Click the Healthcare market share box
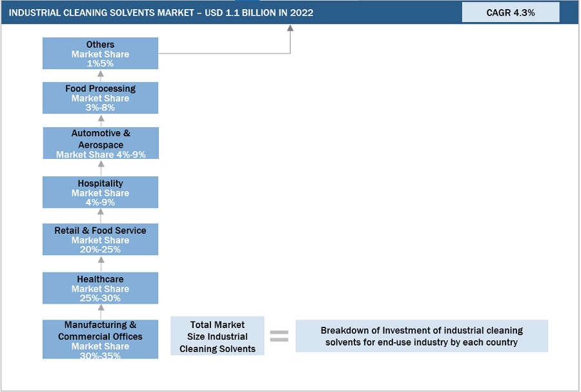581x392 pixels. click(100, 288)
